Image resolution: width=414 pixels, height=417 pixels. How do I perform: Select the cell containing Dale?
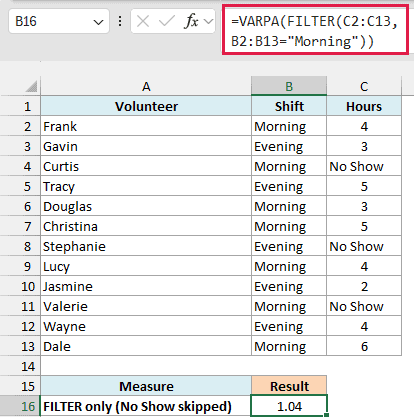[146, 346]
